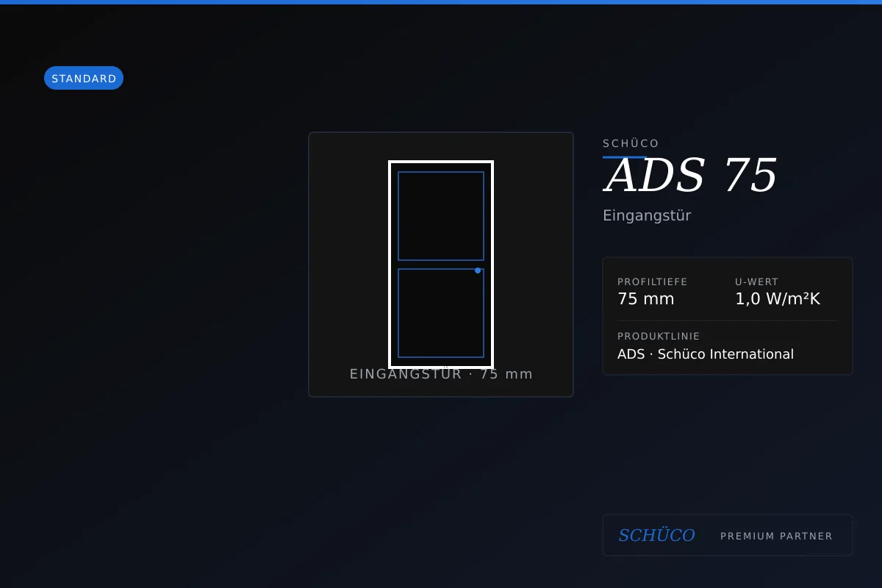Click the 1,0 W/m²K value
The height and width of the screenshot is (588, 882).
pyautogui.click(x=778, y=299)
